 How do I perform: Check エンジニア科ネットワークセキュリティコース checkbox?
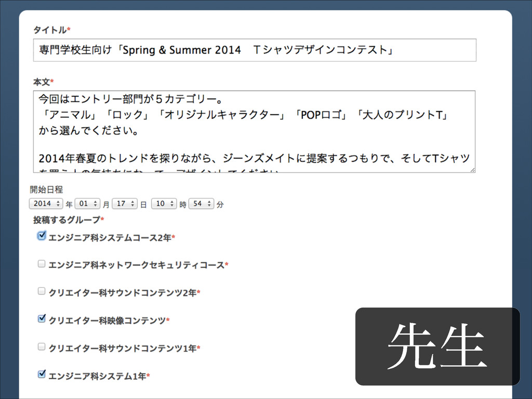42,263
